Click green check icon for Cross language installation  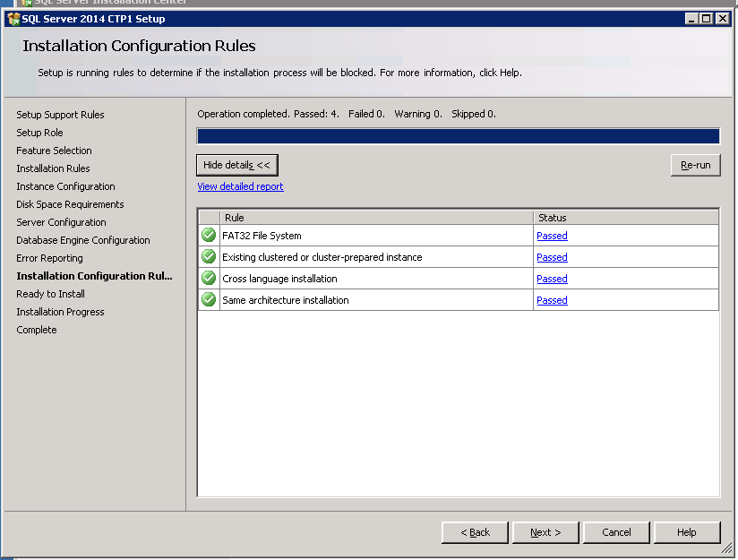209,279
